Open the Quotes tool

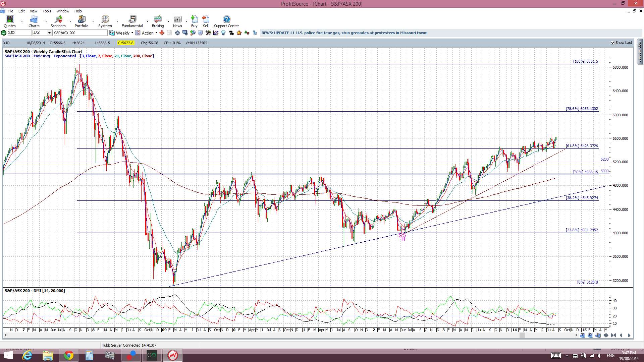(10, 21)
